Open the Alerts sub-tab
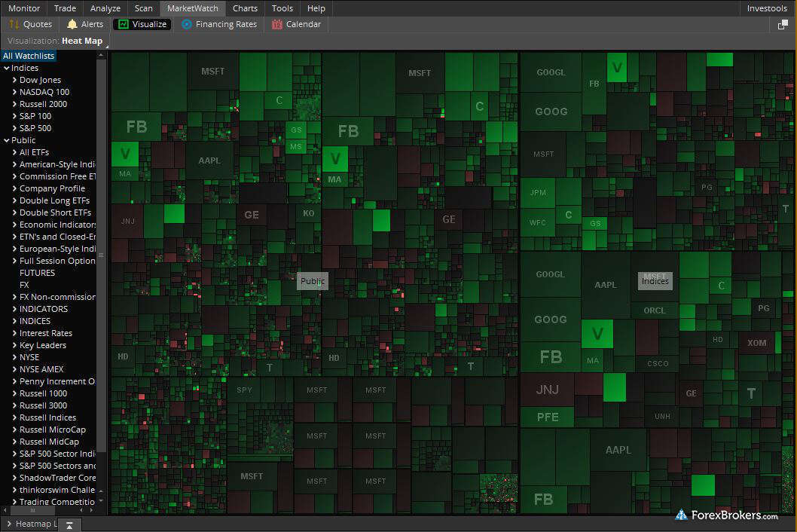The image size is (797, 532). tap(85, 24)
